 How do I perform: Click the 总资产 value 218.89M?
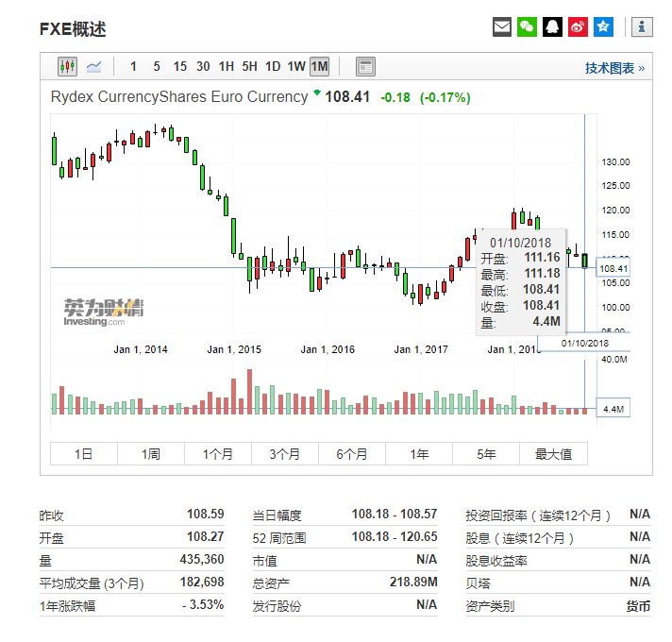413,582
